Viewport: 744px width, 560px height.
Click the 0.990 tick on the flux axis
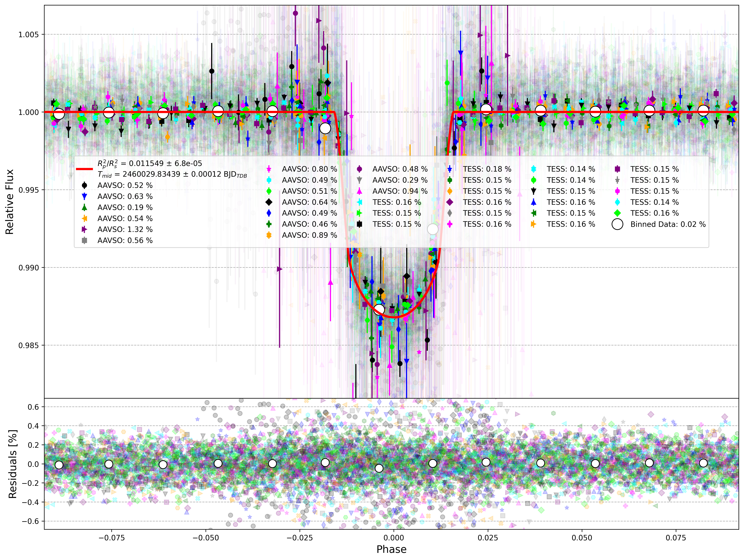click(29, 268)
